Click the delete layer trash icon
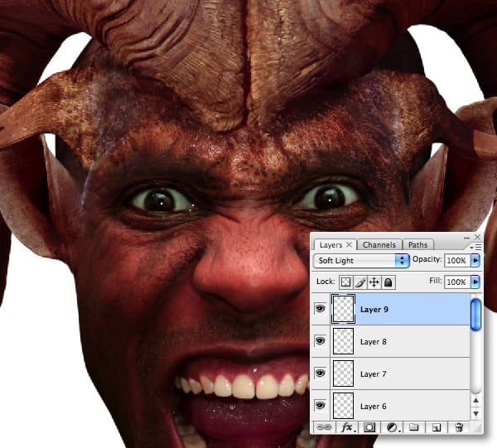This screenshot has height=448, width=497. [x=459, y=427]
